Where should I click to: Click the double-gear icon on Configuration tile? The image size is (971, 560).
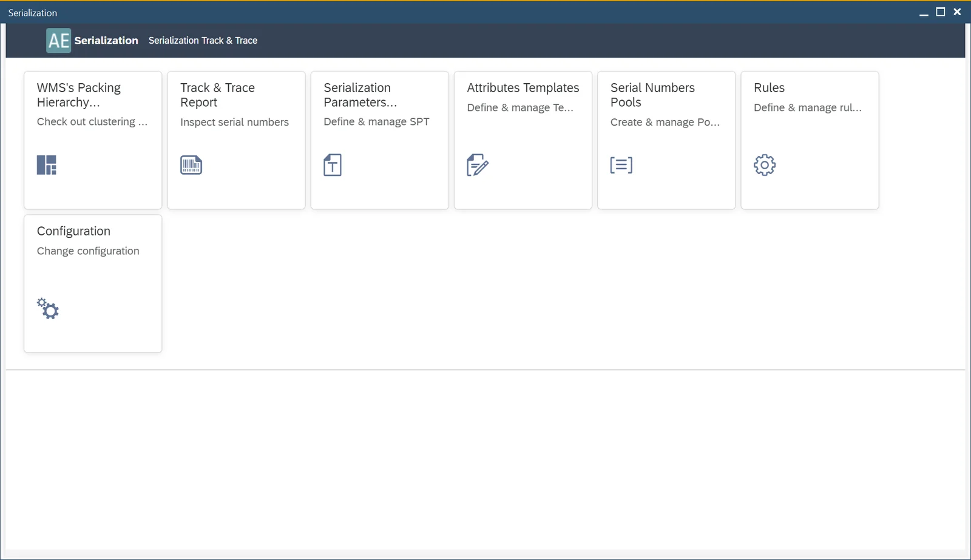tap(48, 308)
